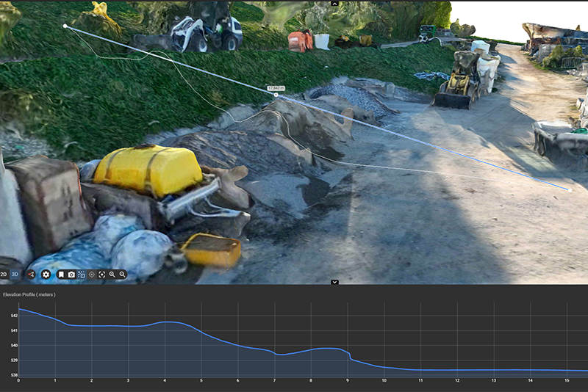
Task: Click elevation profile at distance 4 peak
Action: click(165, 322)
